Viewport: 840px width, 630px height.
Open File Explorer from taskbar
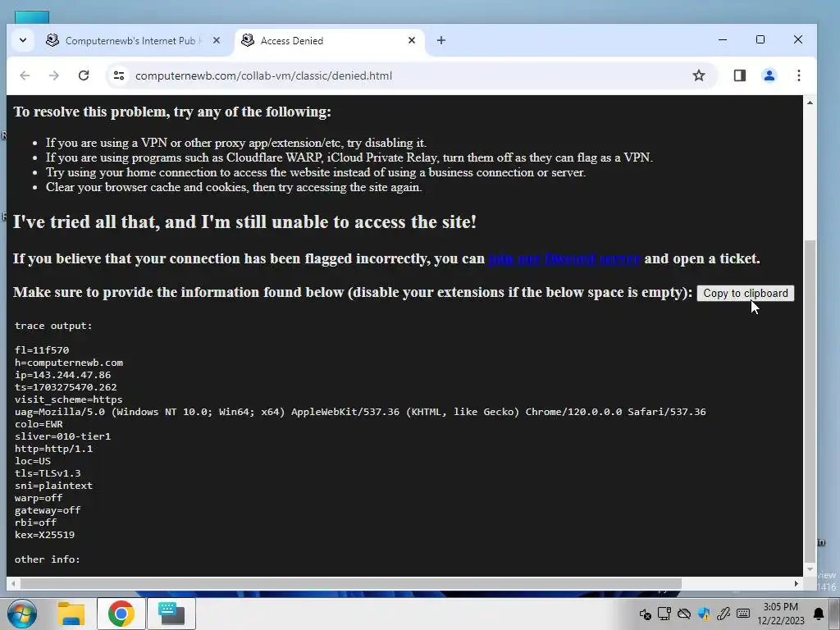click(x=71, y=614)
